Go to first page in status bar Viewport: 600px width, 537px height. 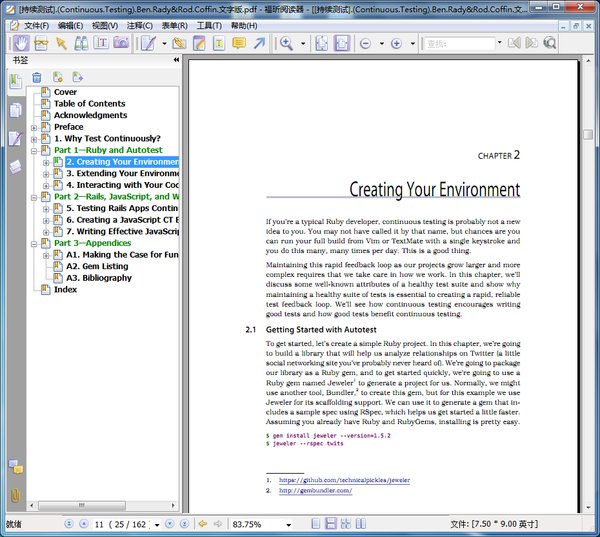pos(69,524)
